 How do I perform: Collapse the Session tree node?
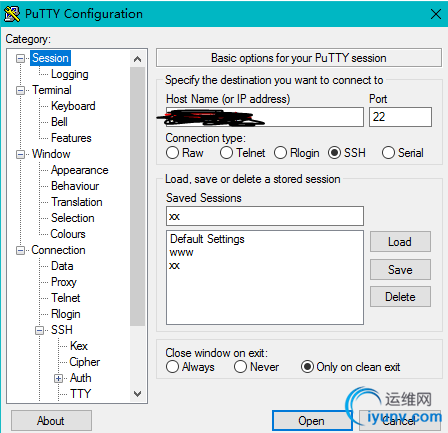(21, 58)
